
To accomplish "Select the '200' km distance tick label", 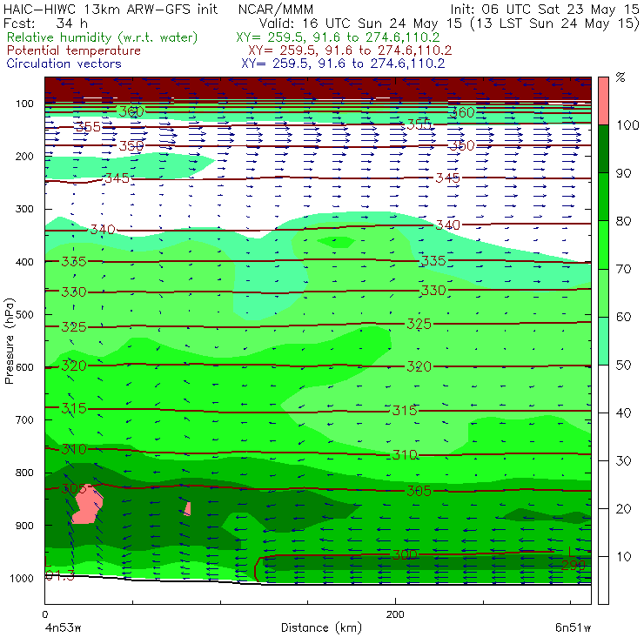I will click(x=395, y=614).
